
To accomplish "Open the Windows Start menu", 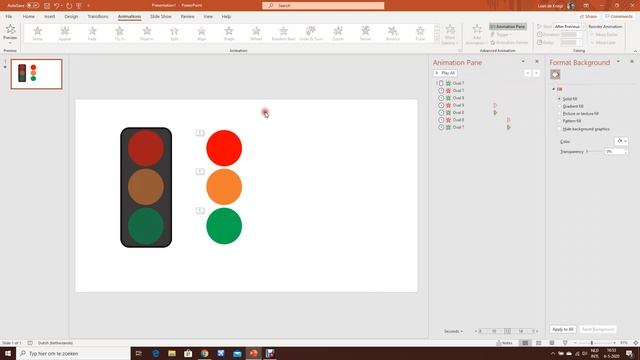I will click(x=8, y=353).
